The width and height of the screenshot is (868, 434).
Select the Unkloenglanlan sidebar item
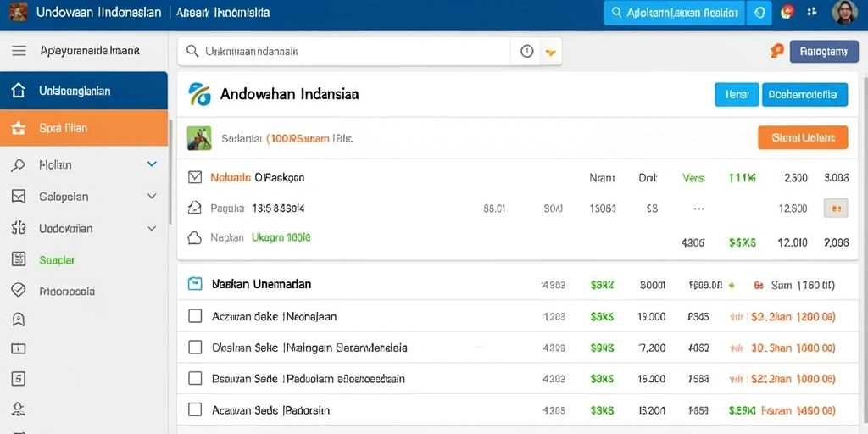[84, 90]
